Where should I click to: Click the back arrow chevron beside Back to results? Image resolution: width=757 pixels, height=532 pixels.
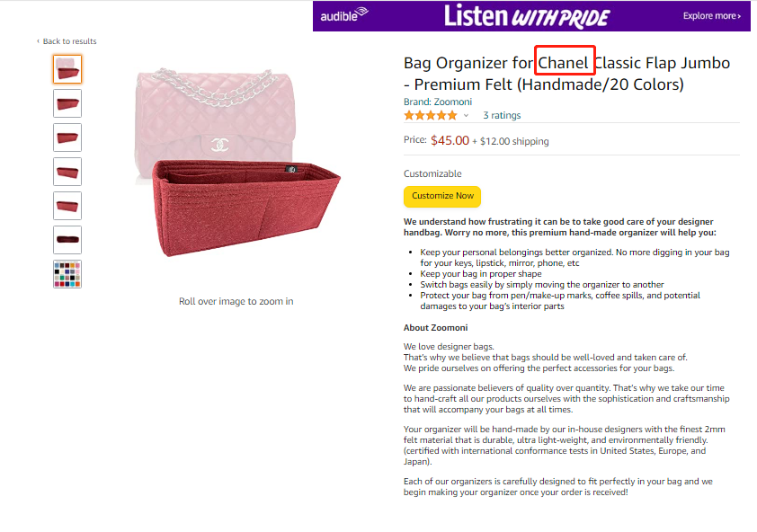pyautogui.click(x=38, y=41)
